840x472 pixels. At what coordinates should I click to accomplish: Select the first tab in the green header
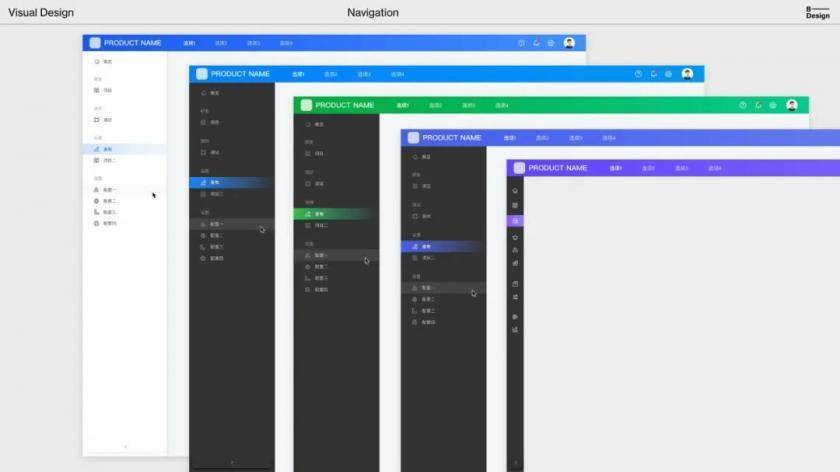coord(402,106)
